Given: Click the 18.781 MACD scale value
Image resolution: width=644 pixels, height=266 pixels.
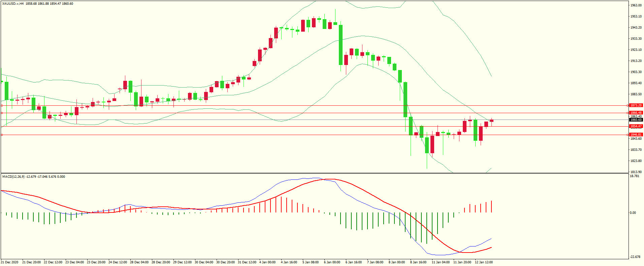Looking at the screenshot, I should point(634,176).
